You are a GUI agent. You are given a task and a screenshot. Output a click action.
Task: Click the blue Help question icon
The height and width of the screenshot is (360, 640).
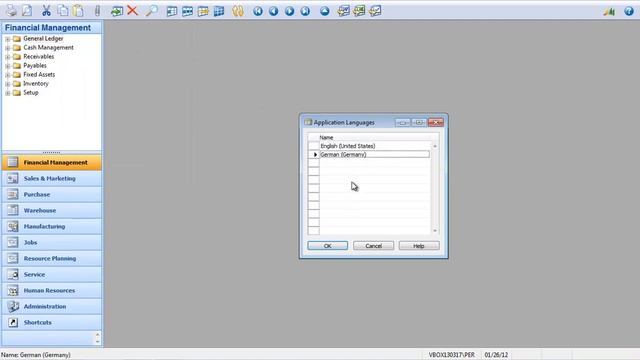[x=629, y=11]
